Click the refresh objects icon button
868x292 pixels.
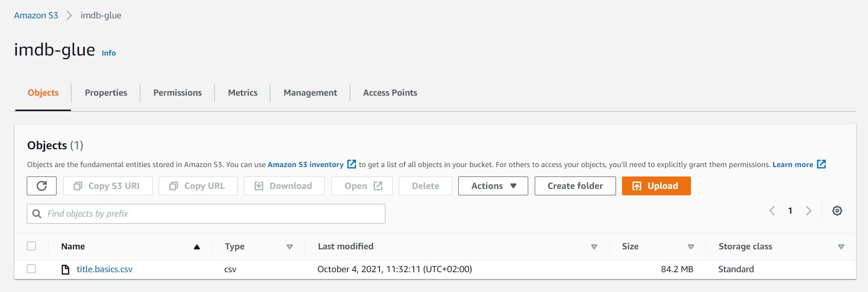pyautogui.click(x=42, y=186)
